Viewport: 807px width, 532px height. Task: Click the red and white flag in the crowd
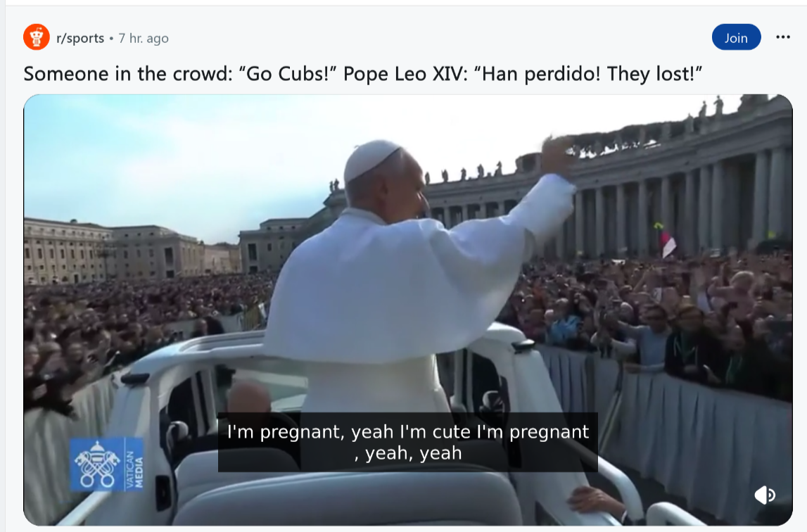point(667,243)
